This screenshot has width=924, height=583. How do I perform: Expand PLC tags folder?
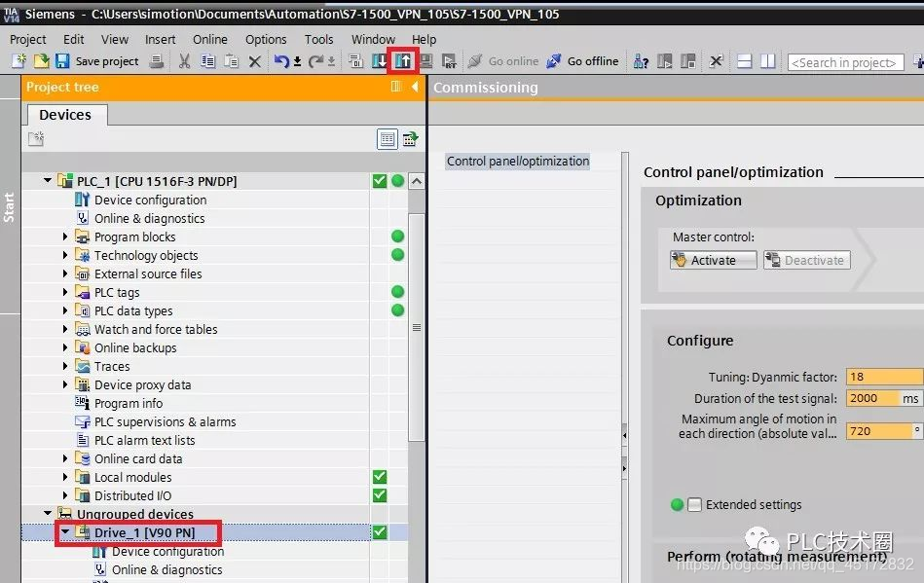point(65,292)
